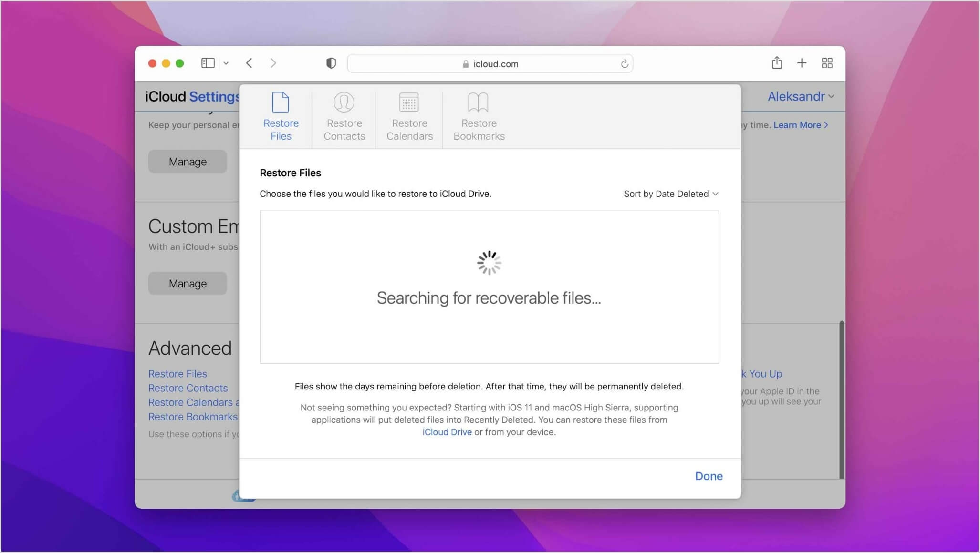The width and height of the screenshot is (980, 553).
Task: Click the Restore Contacts tab icon
Action: tap(343, 102)
